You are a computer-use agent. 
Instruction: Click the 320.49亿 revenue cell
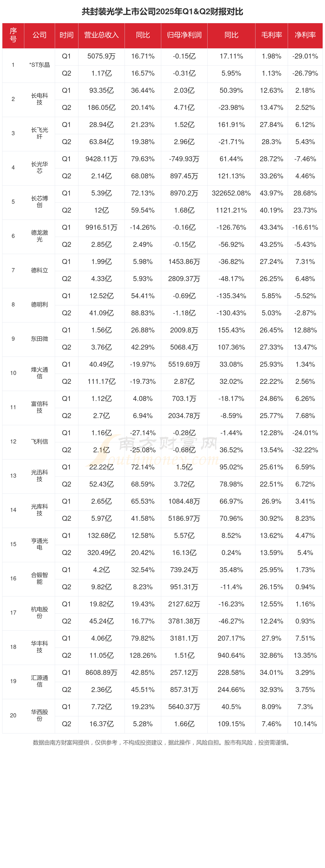click(x=101, y=553)
